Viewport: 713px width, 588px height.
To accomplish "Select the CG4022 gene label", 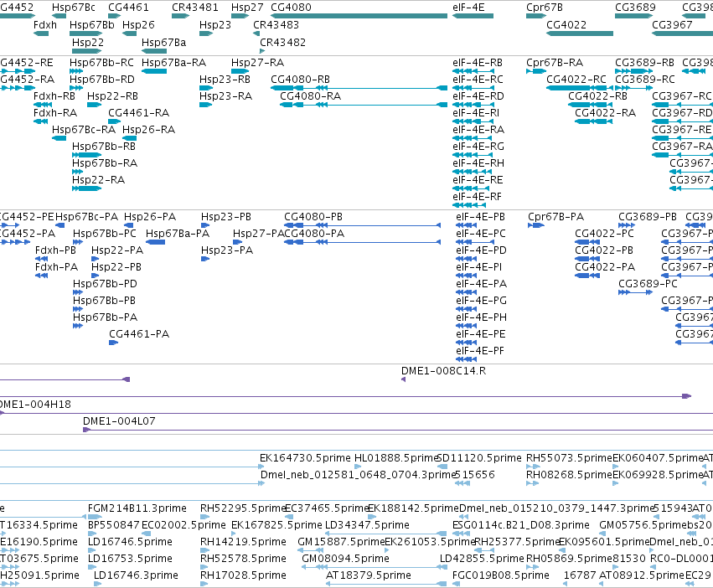I will point(566,25).
